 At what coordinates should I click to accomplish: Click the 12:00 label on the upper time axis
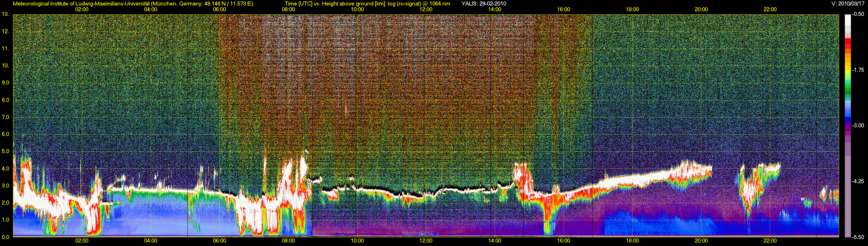pyautogui.click(x=426, y=10)
